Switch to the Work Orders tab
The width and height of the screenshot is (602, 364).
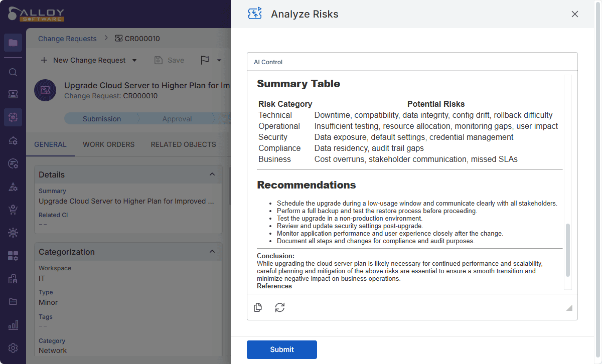click(108, 144)
